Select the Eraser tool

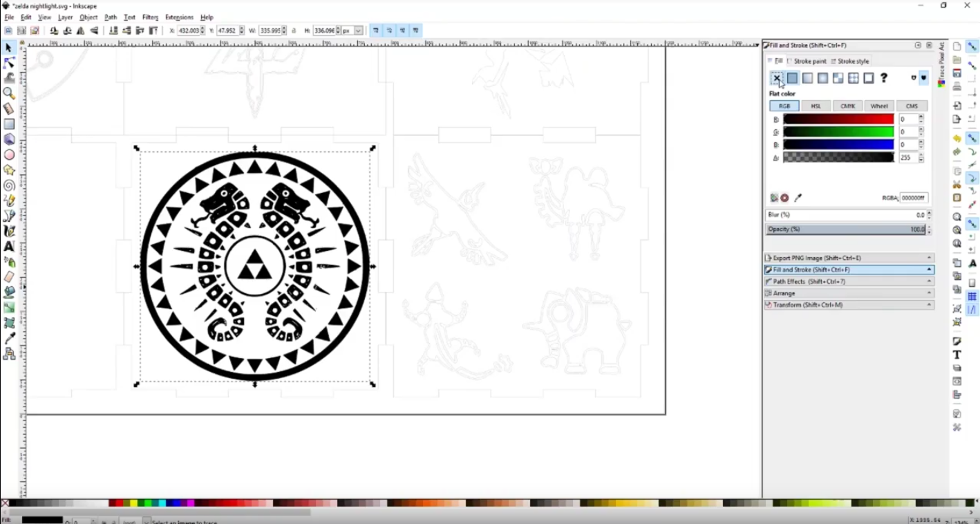point(9,277)
